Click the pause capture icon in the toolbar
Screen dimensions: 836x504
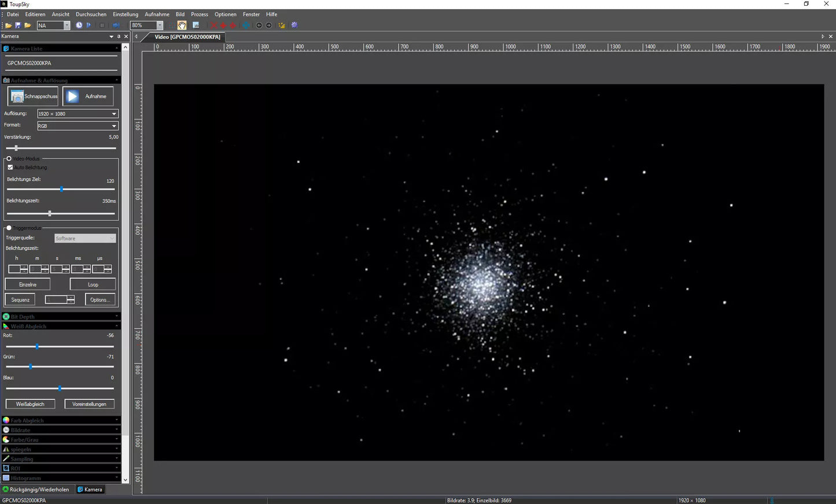[101, 25]
